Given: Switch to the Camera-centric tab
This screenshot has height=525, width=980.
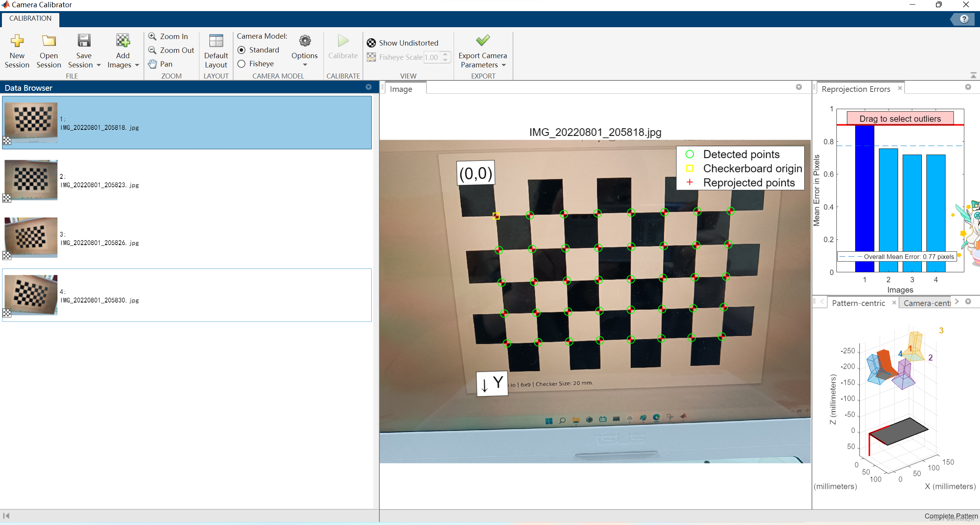Looking at the screenshot, I should (x=926, y=303).
